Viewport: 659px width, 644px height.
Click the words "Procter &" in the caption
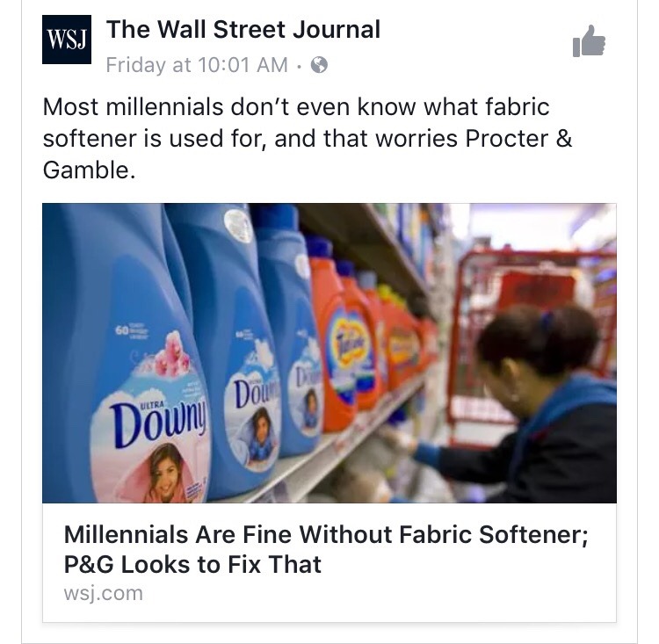pyautogui.click(x=518, y=138)
